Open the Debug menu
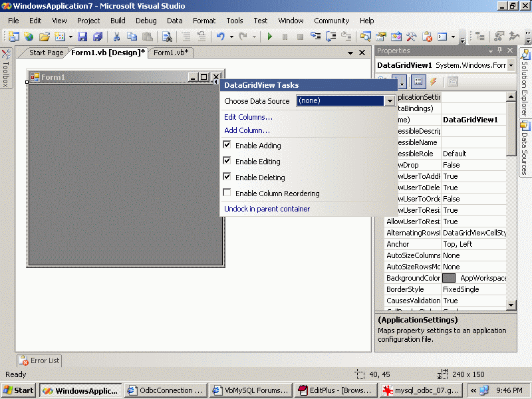532x399 pixels. point(146,21)
